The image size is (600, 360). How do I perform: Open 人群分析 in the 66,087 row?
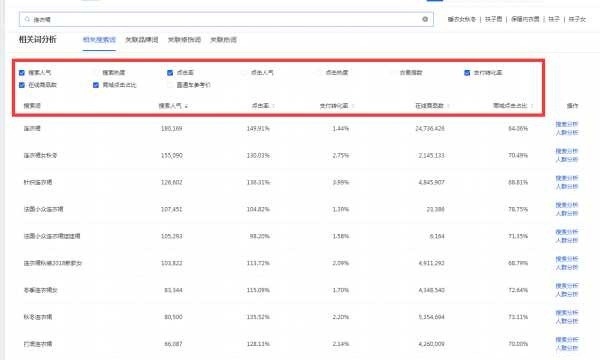(x=567, y=348)
